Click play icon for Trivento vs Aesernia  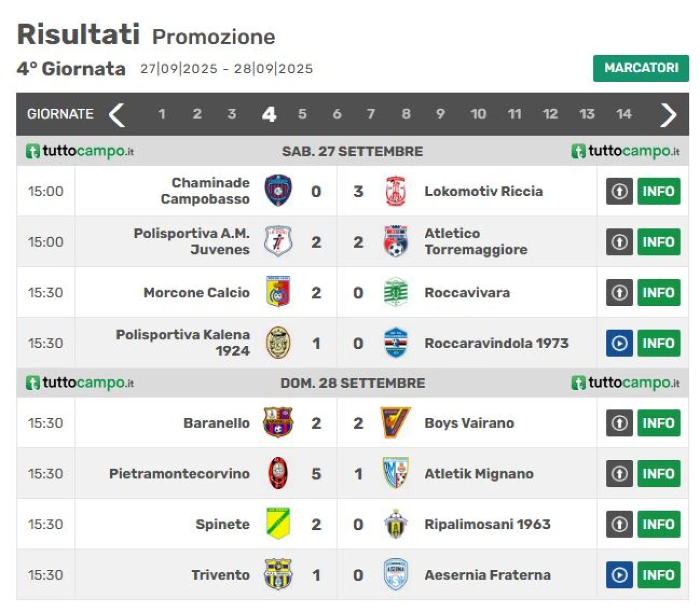click(619, 575)
